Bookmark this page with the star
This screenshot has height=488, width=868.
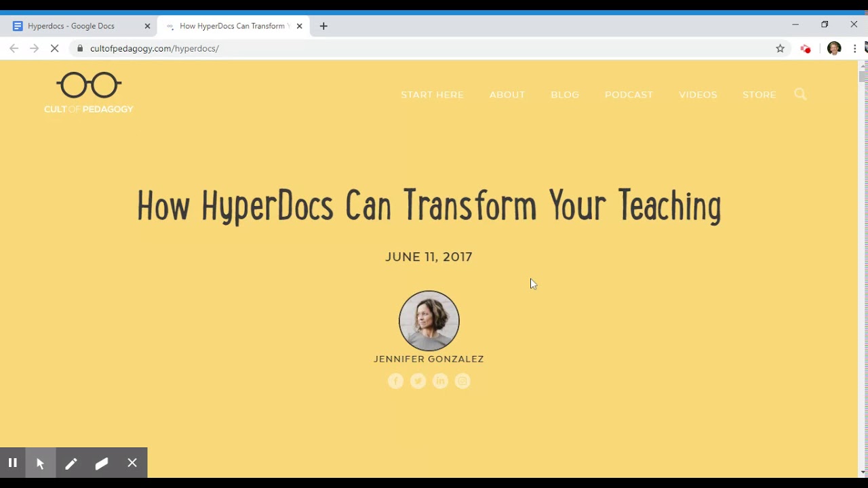[x=780, y=48]
